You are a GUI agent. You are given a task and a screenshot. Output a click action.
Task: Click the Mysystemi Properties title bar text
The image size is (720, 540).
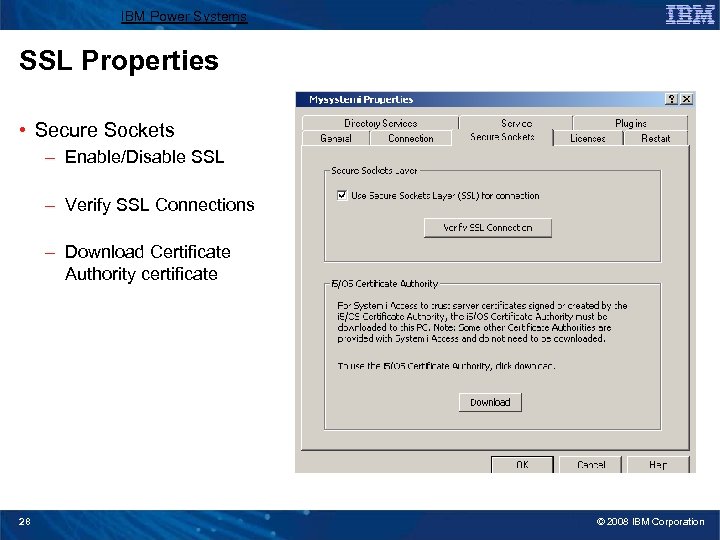click(361, 99)
